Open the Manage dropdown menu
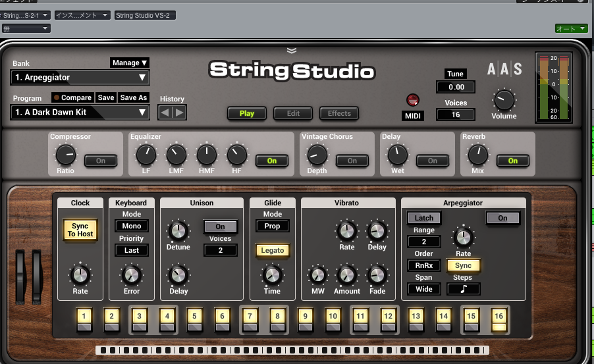Image resolution: width=594 pixels, height=364 pixels. pyautogui.click(x=130, y=63)
